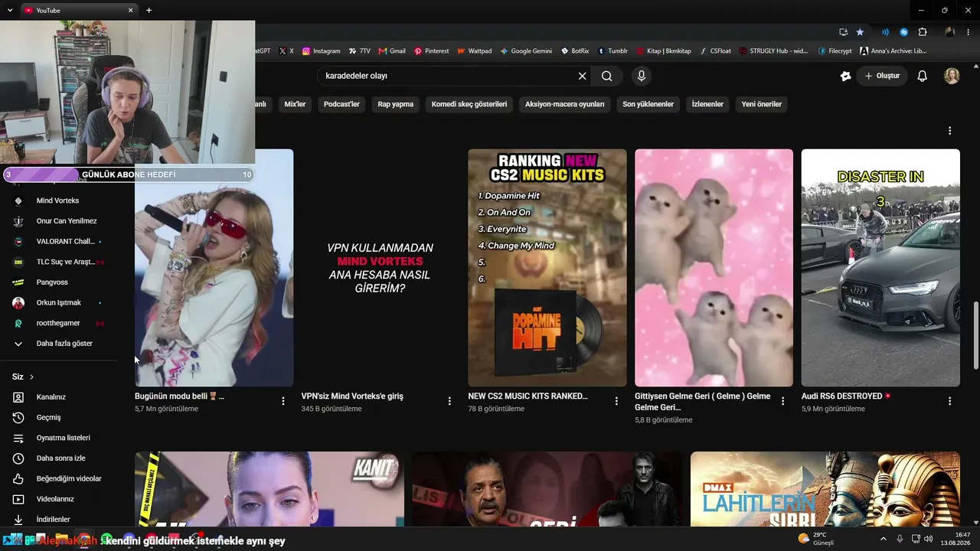Open the 7TV bookmark
This screenshot has height=551, width=980.
point(359,51)
